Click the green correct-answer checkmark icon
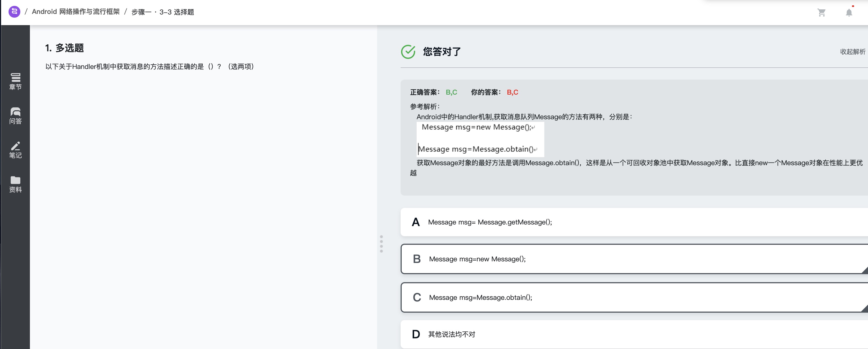The width and height of the screenshot is (868, 349). pyautogui.click(x=408, y=52)
